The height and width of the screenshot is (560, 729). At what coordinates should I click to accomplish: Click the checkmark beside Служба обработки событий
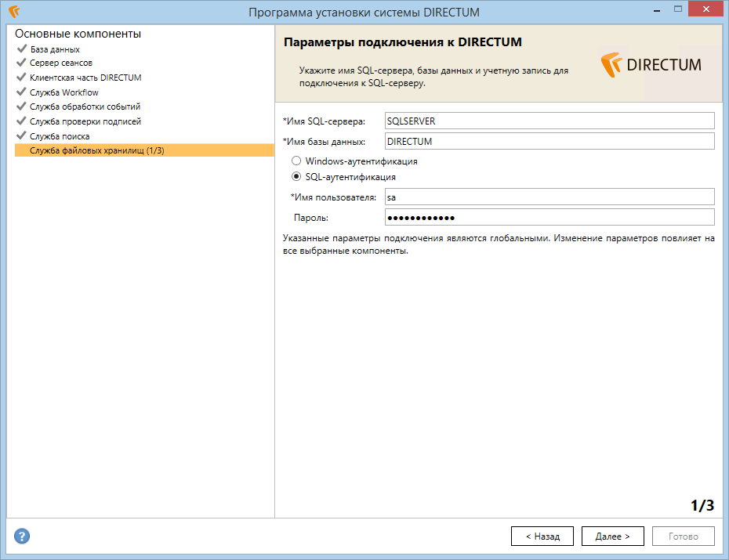click(21, 107)
